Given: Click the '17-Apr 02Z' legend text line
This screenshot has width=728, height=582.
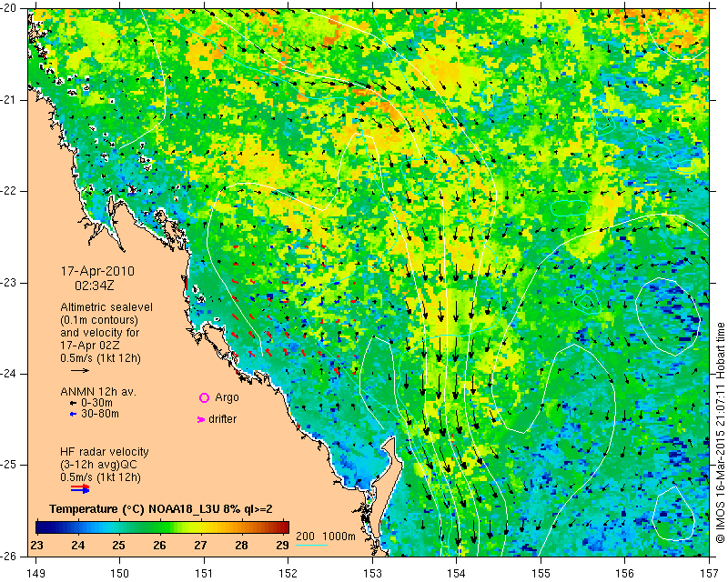Looking at the screenshot, I should point(90,346).
